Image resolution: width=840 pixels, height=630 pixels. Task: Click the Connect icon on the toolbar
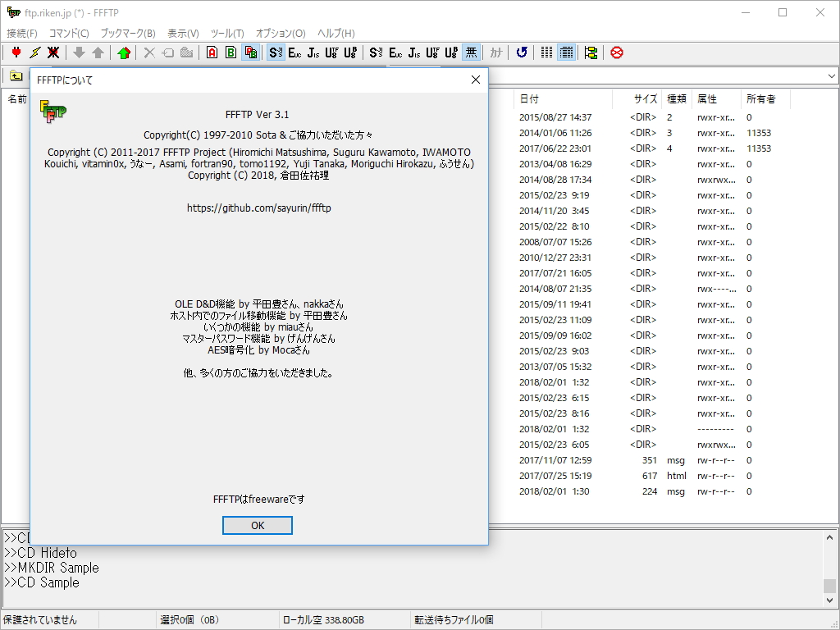pyautogui.click(x=16, y=52)
